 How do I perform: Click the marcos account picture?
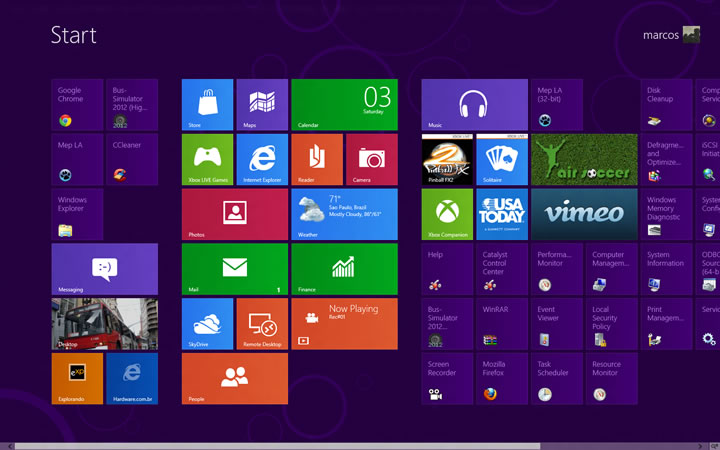(x=691, y=35)
